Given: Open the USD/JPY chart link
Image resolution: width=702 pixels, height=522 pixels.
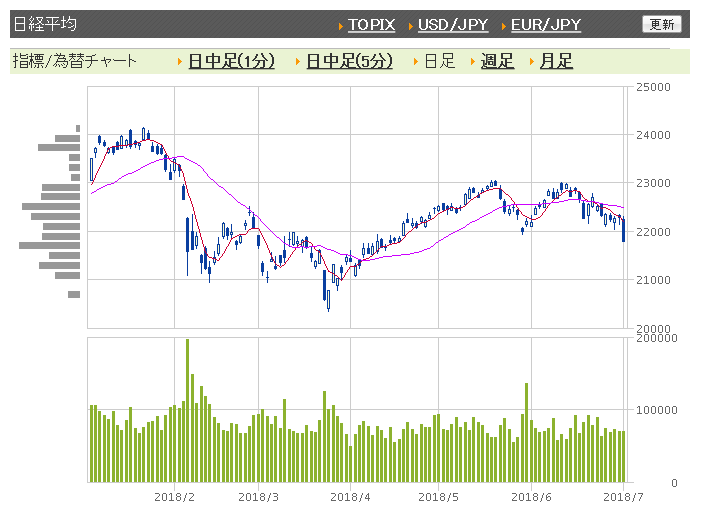Looking at the screenshot, I should (x=453, y=25).
